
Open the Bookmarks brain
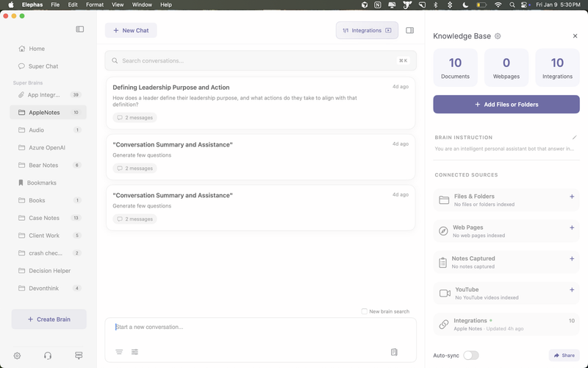point(48,183)
